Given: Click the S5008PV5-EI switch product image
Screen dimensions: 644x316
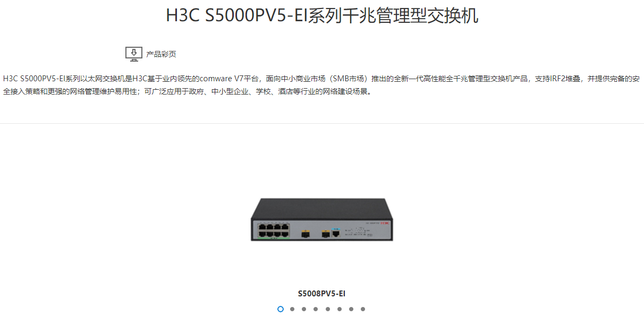Looking at the screenshot, I should [322, 219].
